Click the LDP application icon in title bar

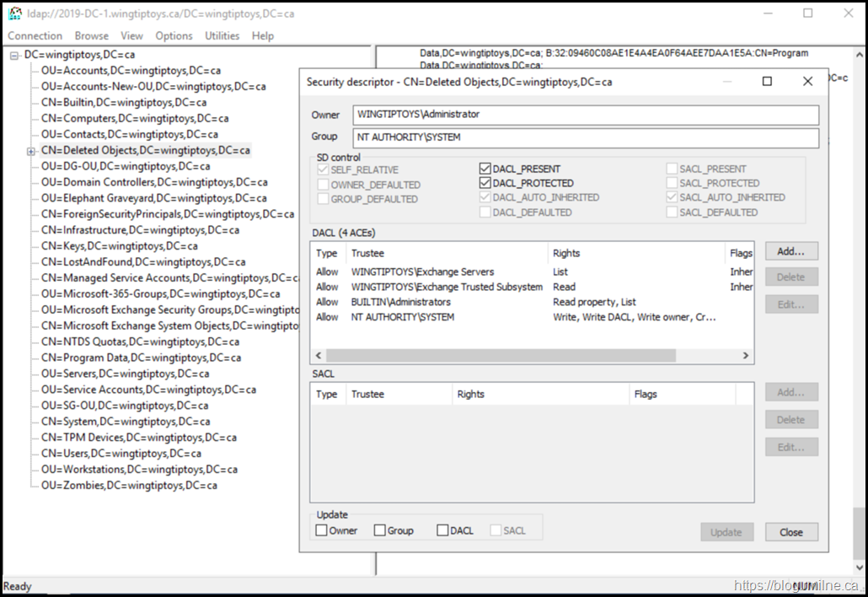pos(14,13)
